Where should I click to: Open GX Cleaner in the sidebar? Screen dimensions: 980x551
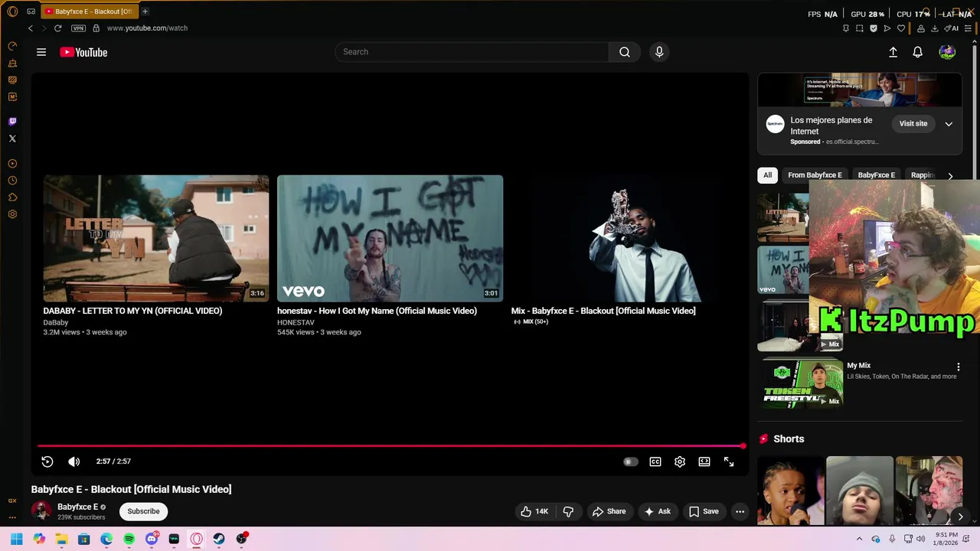click(x=12, y=63)
